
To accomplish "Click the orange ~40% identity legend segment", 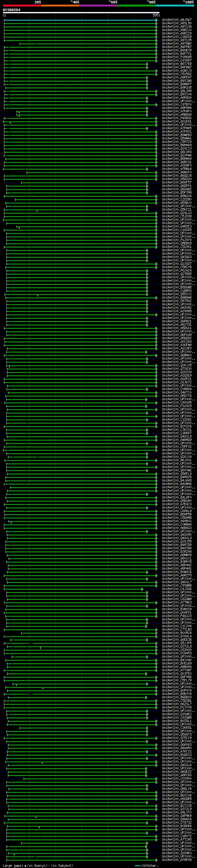I will click(x=60, y=6).
